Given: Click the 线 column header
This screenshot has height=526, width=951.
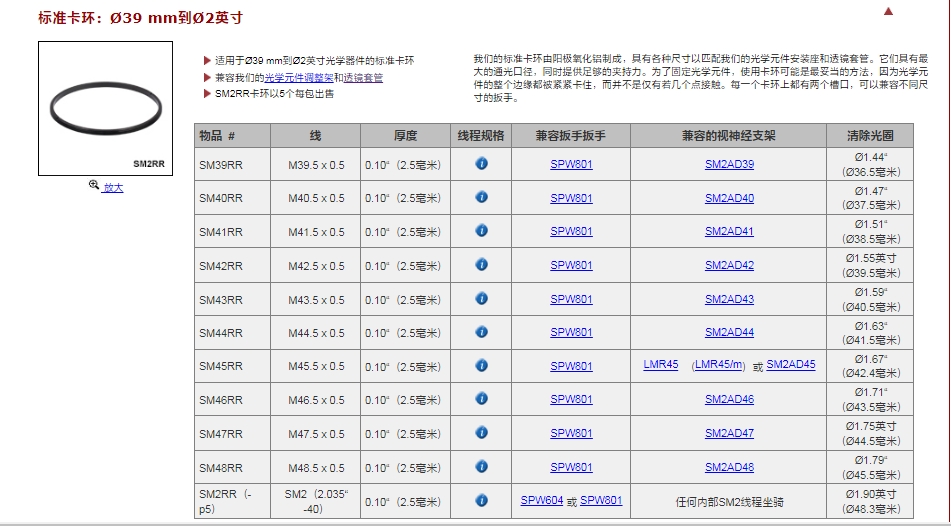Looking at the screenshot, I should pyautogui.click(x=315, y=136).
